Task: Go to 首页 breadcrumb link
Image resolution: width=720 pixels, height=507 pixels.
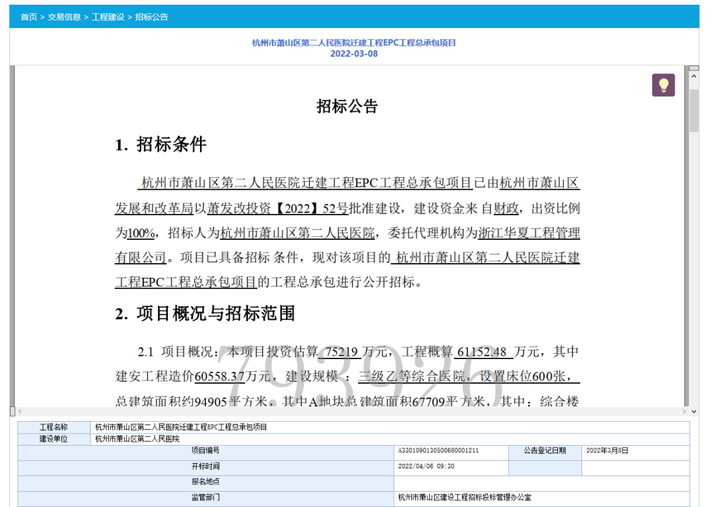Action: pyautogui.click(x=28, y=17)
